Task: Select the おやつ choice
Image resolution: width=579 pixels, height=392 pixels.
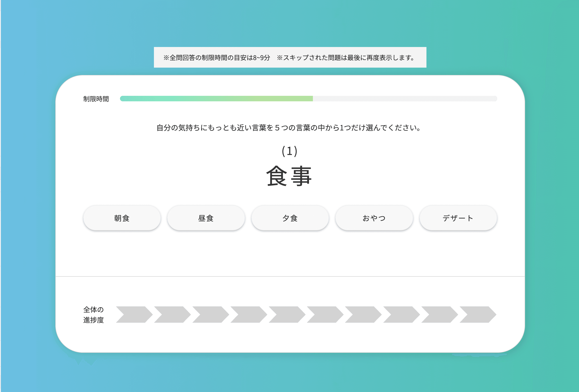Action: click(374, 218)
